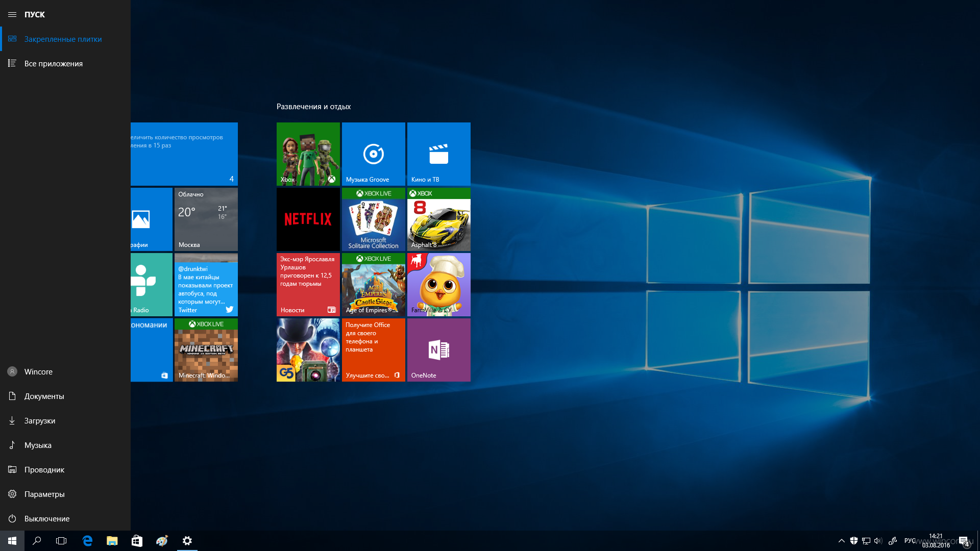Change input language РУС indicator
The image size is (980, 551).
[x=910, y=541]
